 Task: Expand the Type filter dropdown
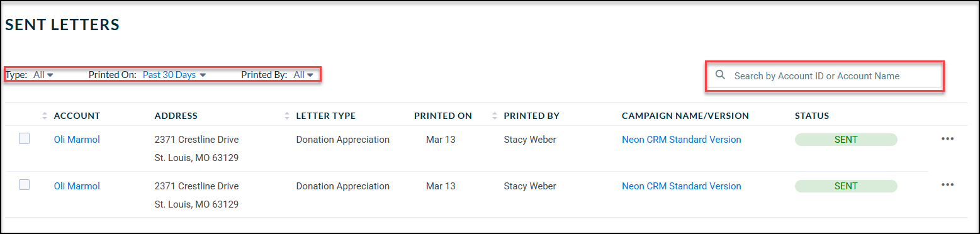43,74
